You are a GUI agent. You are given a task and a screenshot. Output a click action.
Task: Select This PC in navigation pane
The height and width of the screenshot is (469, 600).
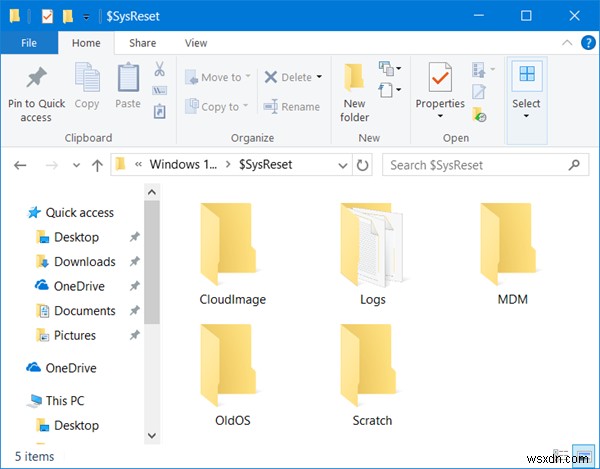click(56, 401)
